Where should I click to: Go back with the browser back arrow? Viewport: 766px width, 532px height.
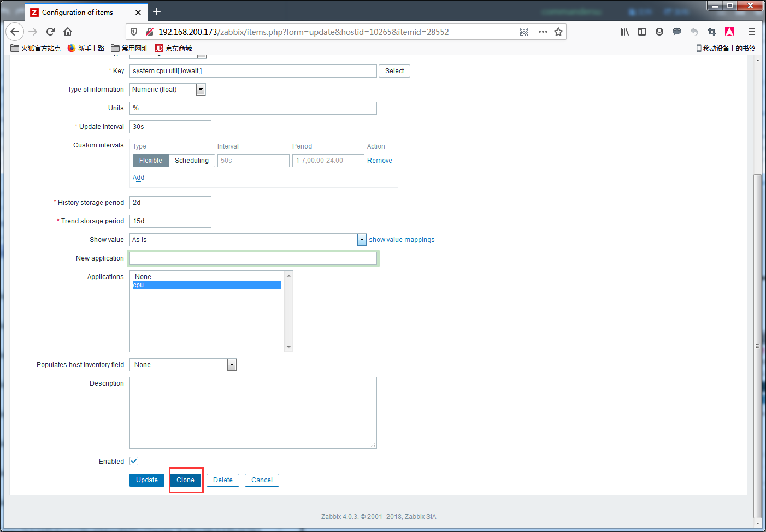pyautogui.click(x=15, y=32)
